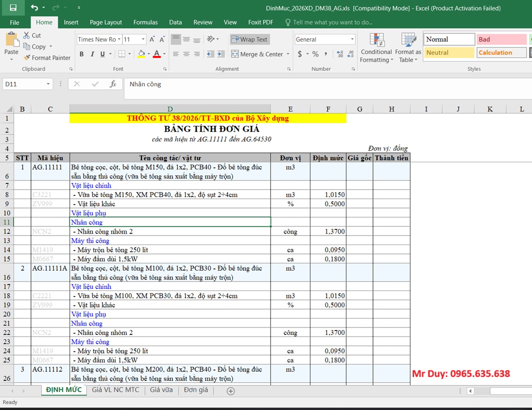Increase the font size

click(x=152, y=39)
